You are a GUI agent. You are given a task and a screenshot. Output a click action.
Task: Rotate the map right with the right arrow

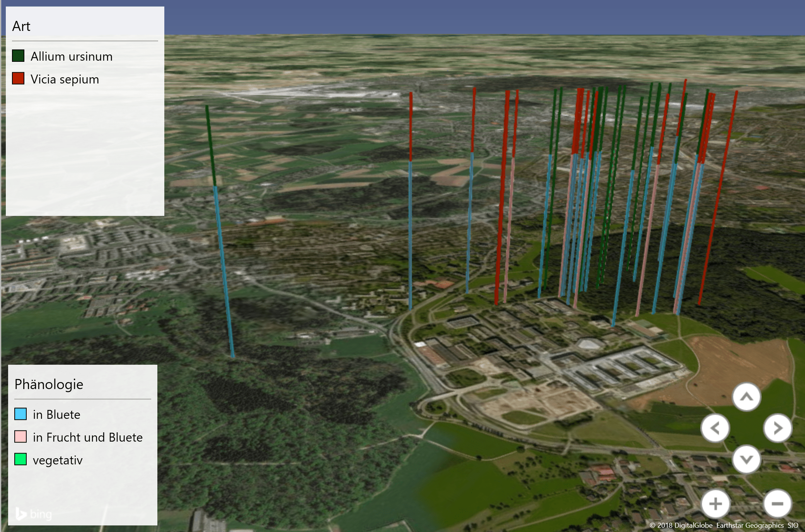(x=778, y=428)
